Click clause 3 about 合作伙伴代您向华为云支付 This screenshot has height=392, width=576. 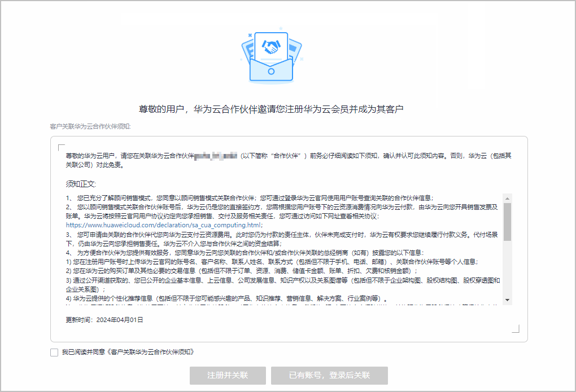282,239
